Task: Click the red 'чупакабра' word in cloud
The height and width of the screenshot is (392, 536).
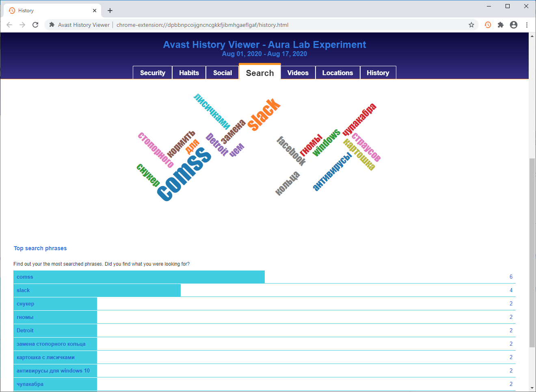Action: pyautogui.click(x=360, y=120)
